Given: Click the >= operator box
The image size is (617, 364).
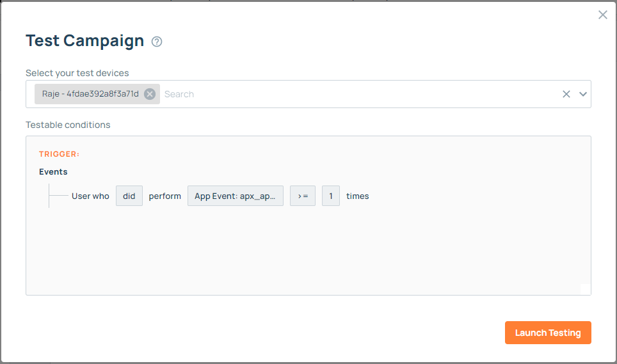Looking at the screenshot, I should pyautogui.click(x=303, y=196).
